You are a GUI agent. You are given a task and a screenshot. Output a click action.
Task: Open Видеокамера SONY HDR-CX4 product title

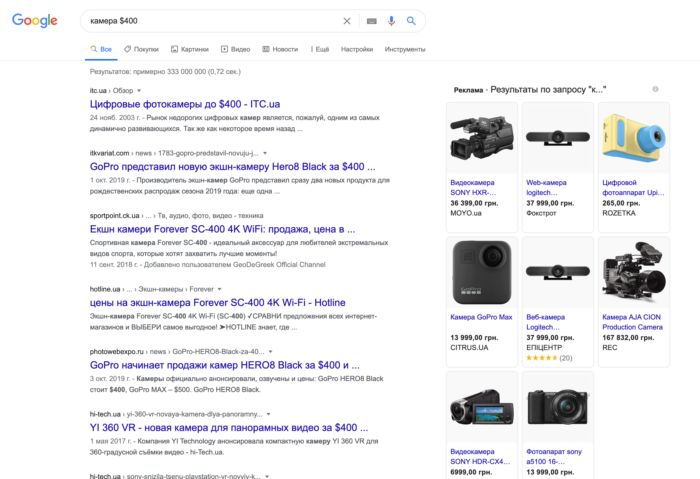tap(480, 457)
